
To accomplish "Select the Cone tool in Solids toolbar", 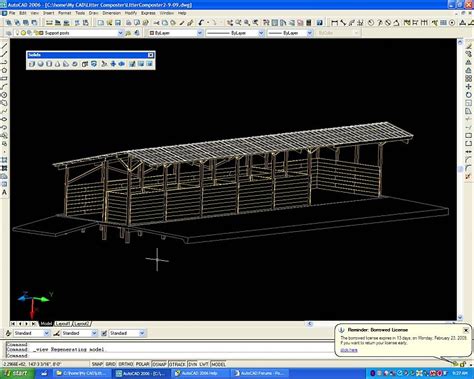I will [58, 64].
